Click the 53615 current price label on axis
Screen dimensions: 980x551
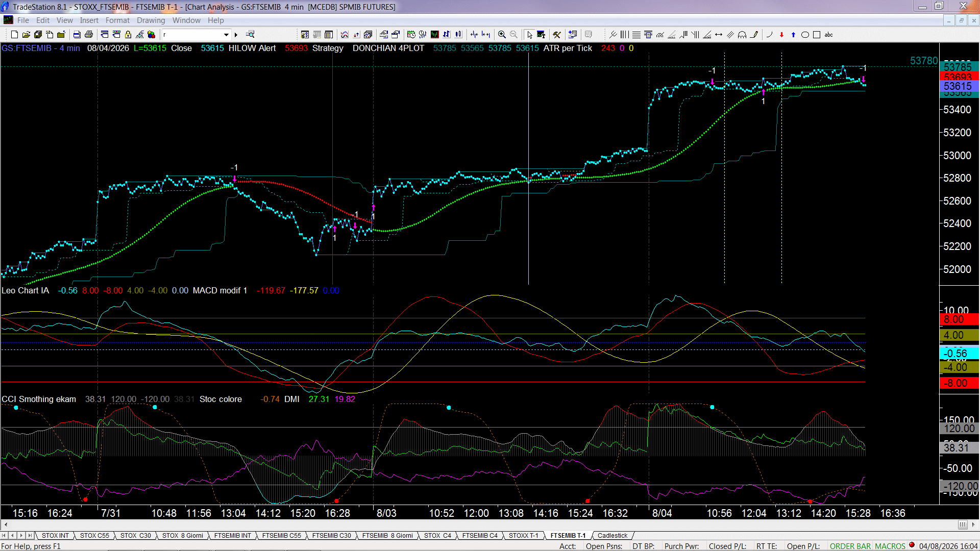(958, 86)
